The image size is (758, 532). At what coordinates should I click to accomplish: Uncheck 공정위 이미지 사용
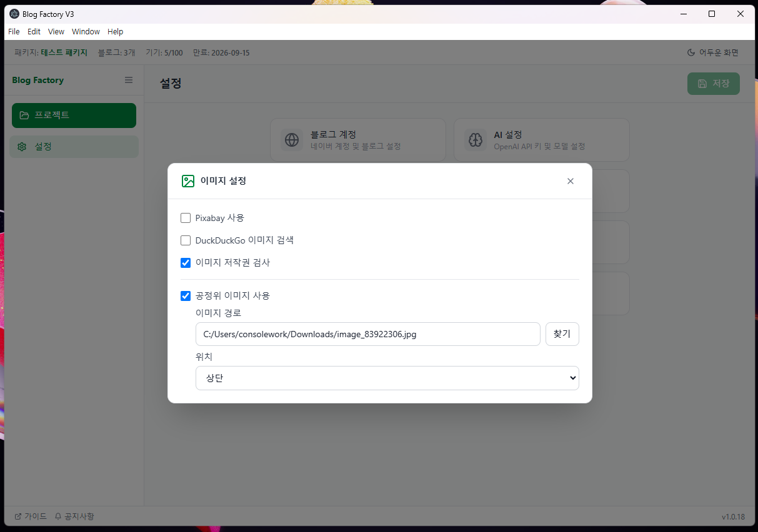pyautogui.click(x=186, y=295)
